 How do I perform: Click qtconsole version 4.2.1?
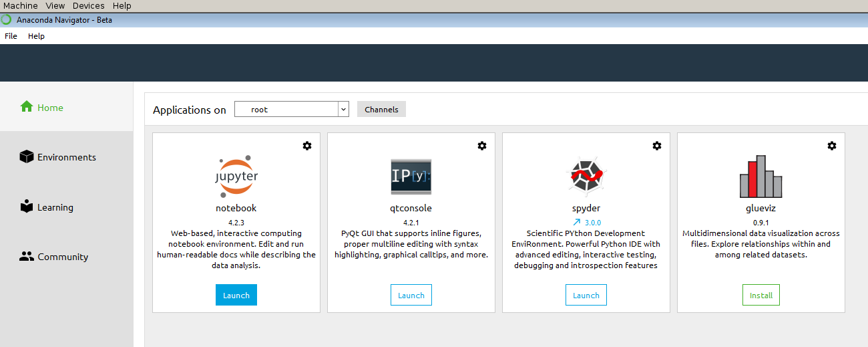point(411,223)
